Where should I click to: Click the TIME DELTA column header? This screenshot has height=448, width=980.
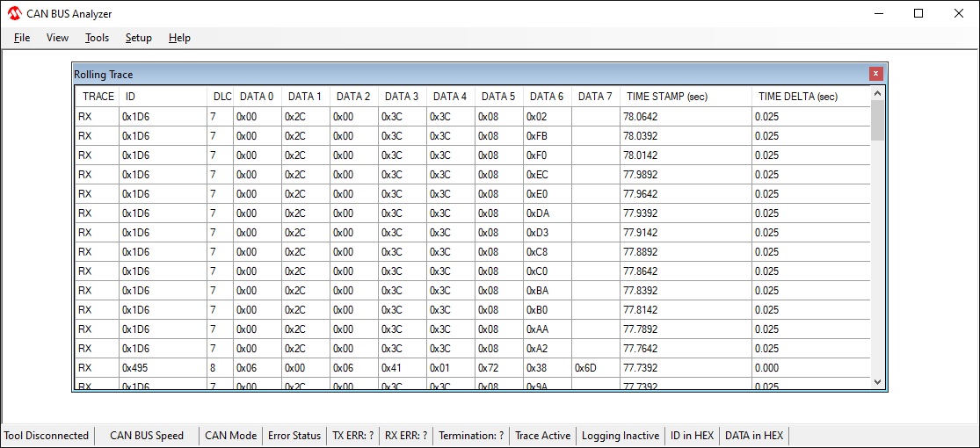click(x=798, y=97)
